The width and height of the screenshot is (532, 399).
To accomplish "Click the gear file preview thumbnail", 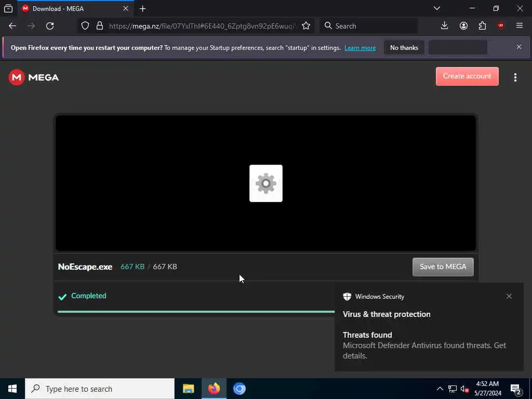I will (265, 183).
